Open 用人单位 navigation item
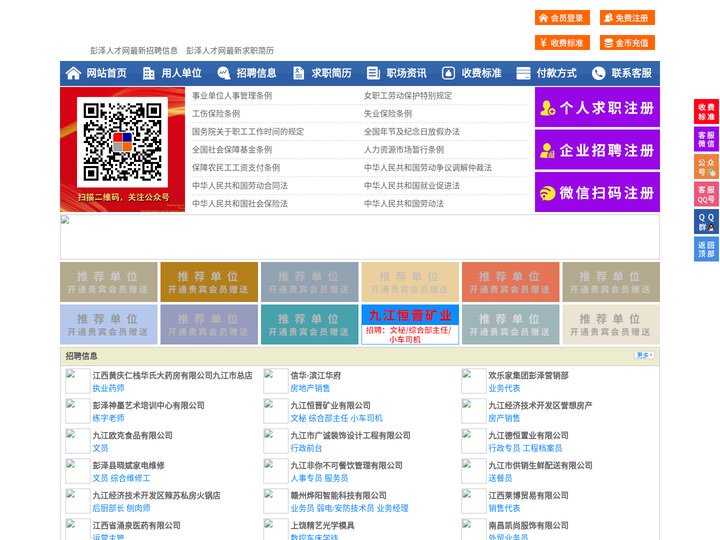720x540 pixels. pos(181,73)
